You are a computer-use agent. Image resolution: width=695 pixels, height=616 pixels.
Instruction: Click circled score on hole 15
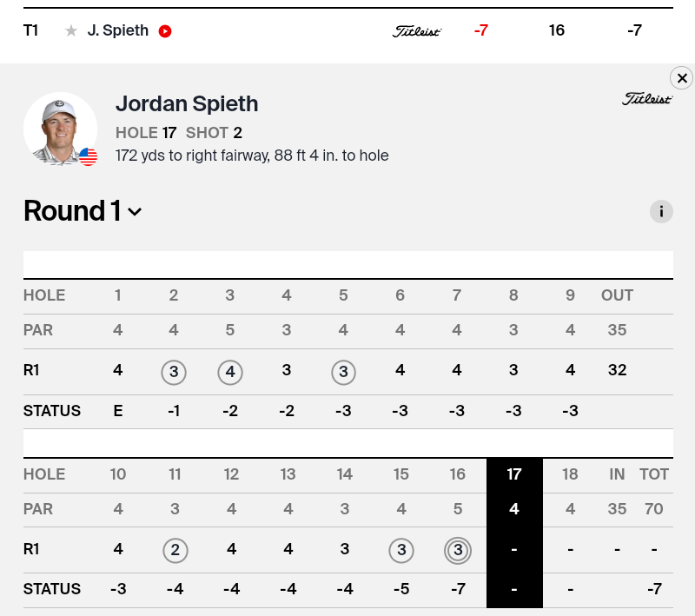400,550
